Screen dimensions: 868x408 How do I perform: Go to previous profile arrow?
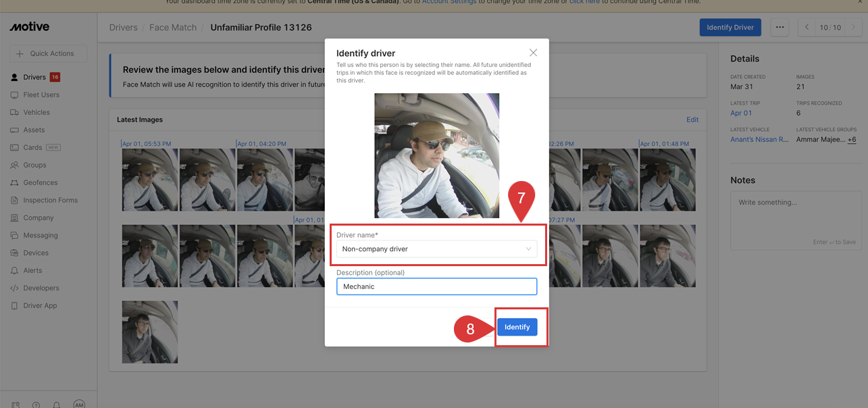pos(807,28)
